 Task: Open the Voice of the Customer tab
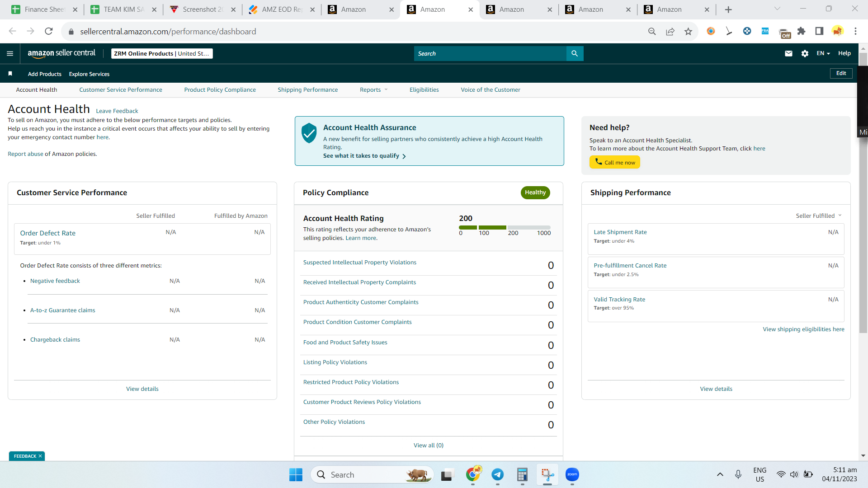coord(491,89)
